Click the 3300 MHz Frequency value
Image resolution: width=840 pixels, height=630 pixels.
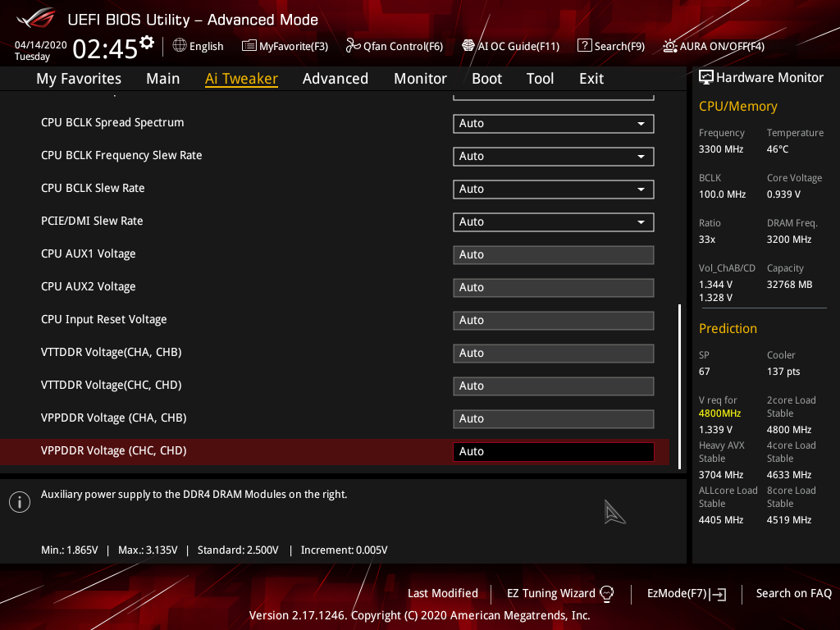click(x=721, y=149)
